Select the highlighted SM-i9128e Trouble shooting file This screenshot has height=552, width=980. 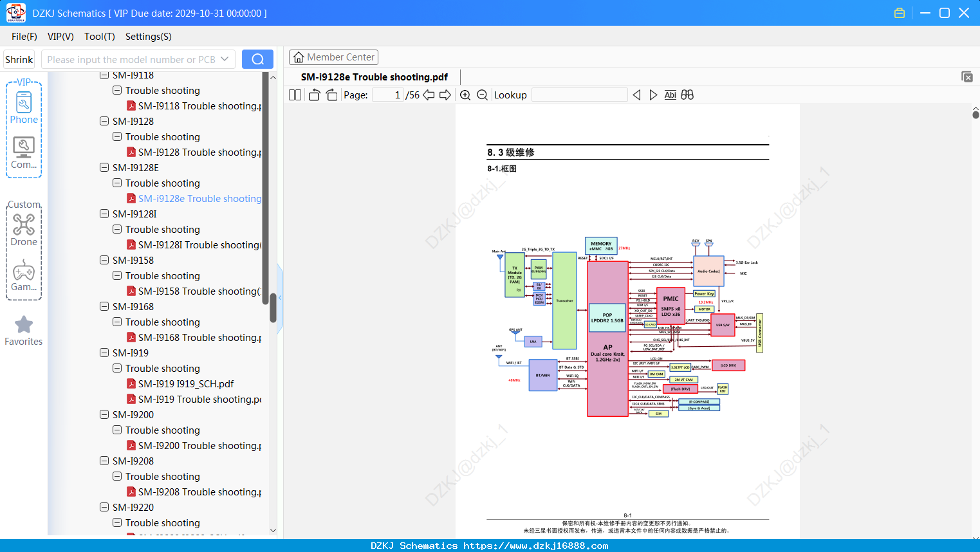194,199
